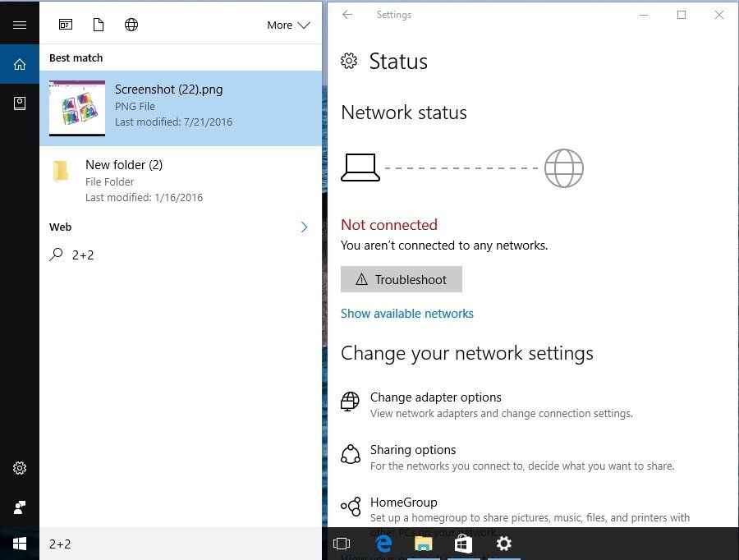Expand the Web search suggestions chevron

click(x=304, y=227)
